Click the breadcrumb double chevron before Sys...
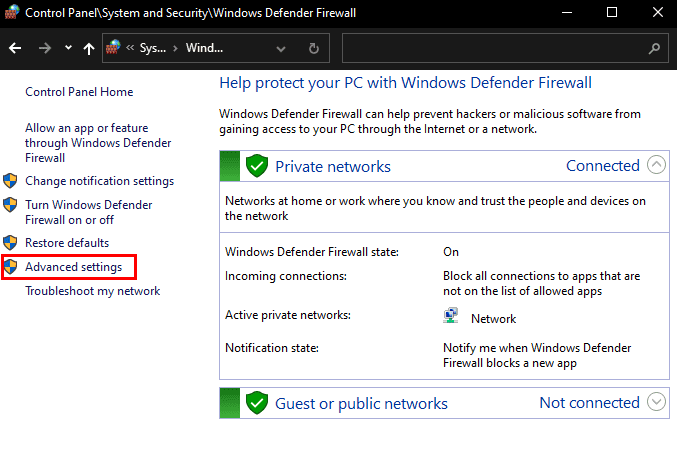 coord(130,47)
